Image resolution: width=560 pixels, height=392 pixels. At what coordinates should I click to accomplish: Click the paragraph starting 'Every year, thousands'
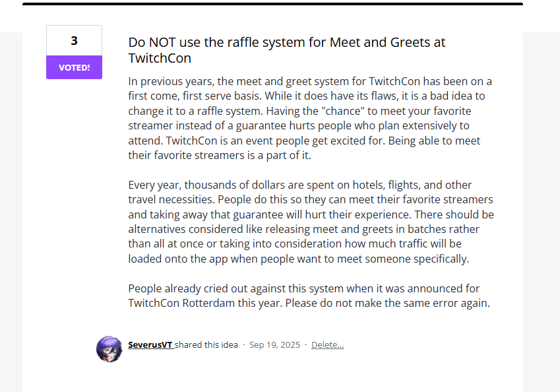pos(310,222)
